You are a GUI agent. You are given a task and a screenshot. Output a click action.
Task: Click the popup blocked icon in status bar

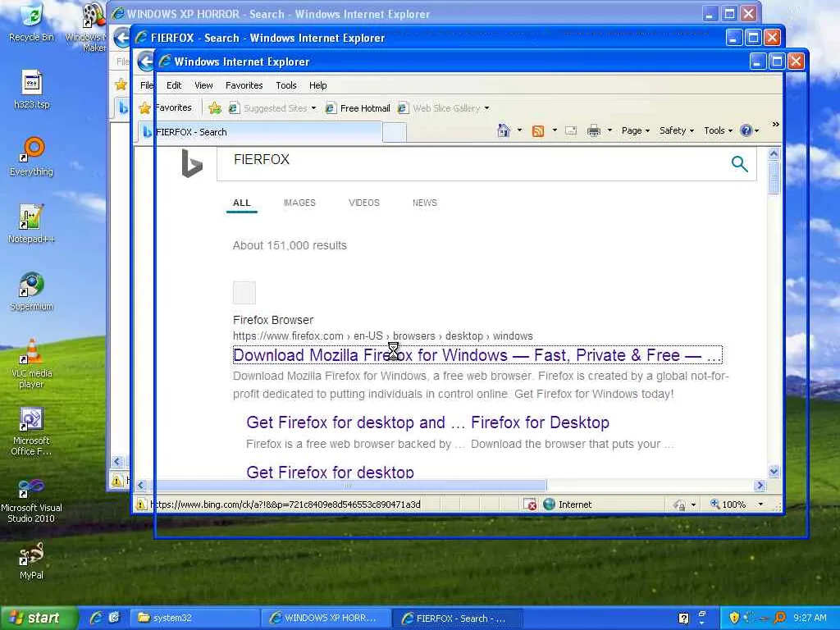coord(531,504)
